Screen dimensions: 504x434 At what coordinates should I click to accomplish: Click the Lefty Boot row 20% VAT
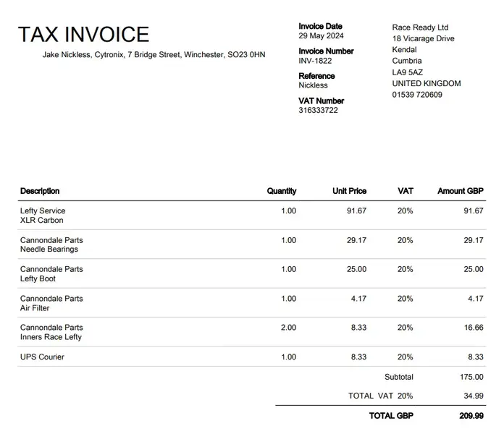tap(406, 269)
